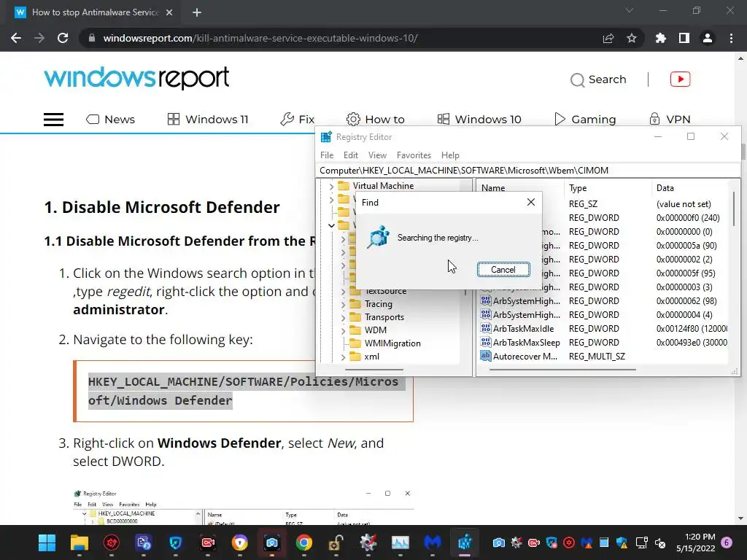Switch to Google Chrome in the taskbar

[x=304, y=542]
